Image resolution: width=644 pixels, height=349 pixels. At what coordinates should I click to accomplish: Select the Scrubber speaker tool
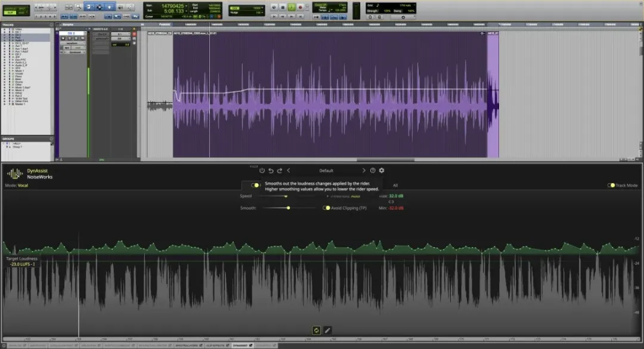[x=120, y=7]
